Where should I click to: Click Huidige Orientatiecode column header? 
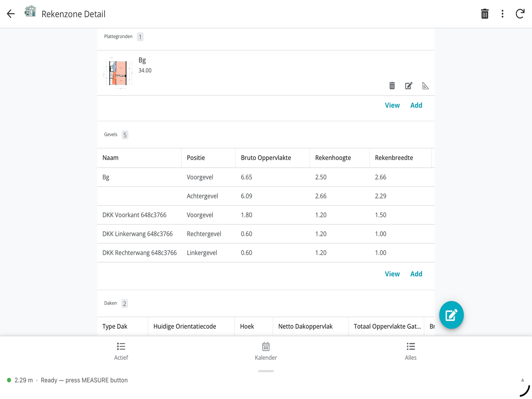[191, 326]
